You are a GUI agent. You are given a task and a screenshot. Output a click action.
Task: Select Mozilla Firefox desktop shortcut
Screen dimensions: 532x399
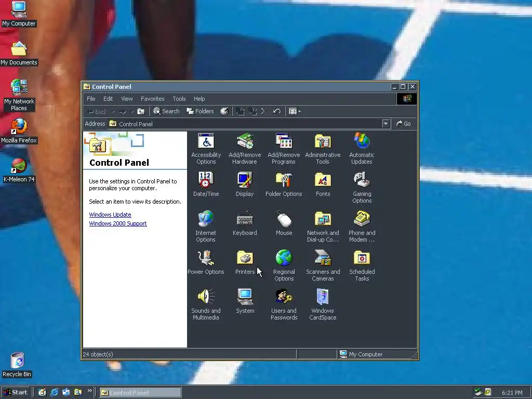(19, 131)
